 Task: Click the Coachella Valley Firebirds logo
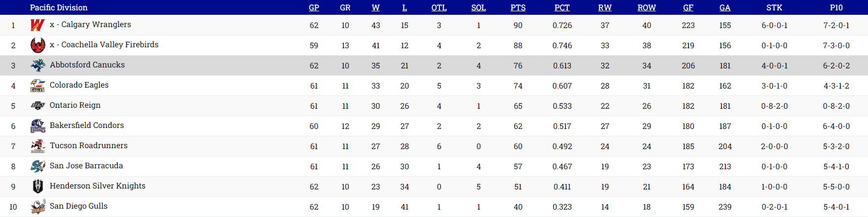click(x=37, y=45)
